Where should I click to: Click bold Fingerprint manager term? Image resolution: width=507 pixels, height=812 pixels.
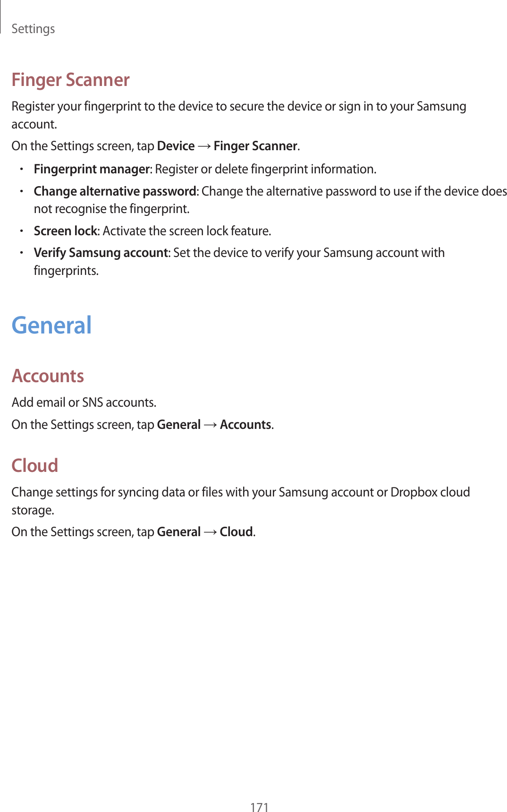point(92,169)
